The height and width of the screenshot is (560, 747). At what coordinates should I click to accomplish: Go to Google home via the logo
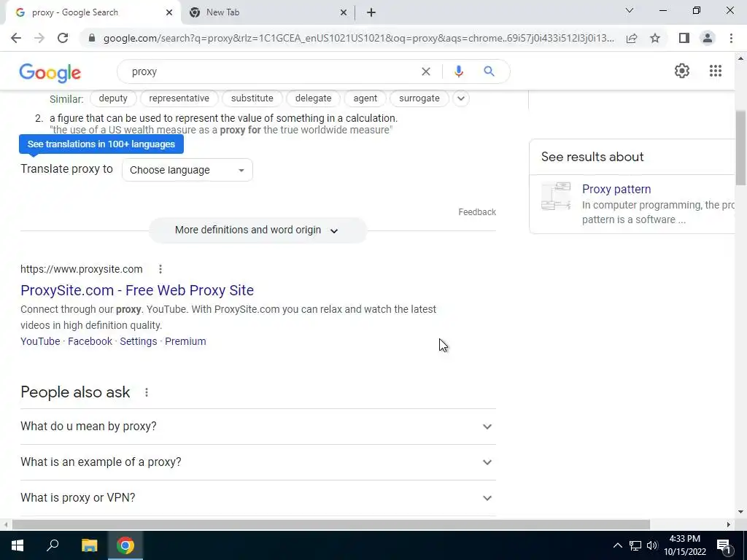point(50,72)
